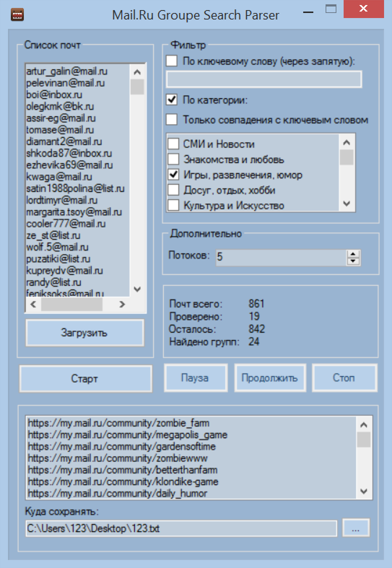Click the Старт button
This screenshot has height=568, width=392.
(85, 379)
